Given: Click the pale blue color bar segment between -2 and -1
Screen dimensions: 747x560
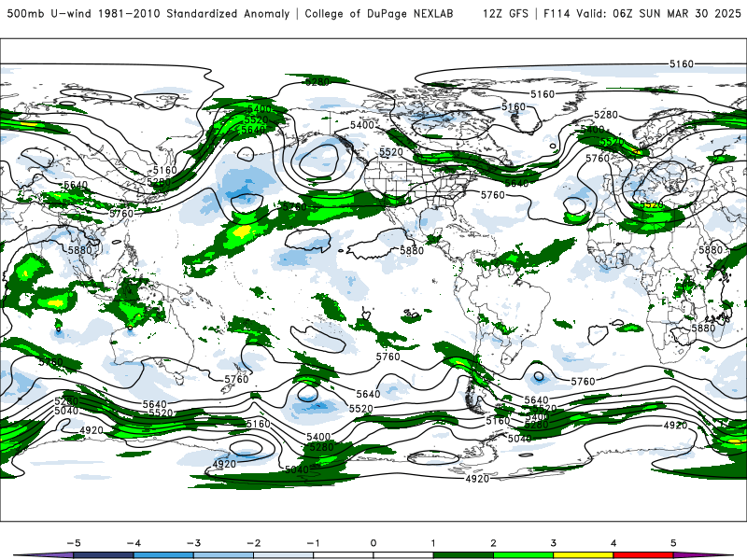Looking at the screenshot, I should click(284, 555).
